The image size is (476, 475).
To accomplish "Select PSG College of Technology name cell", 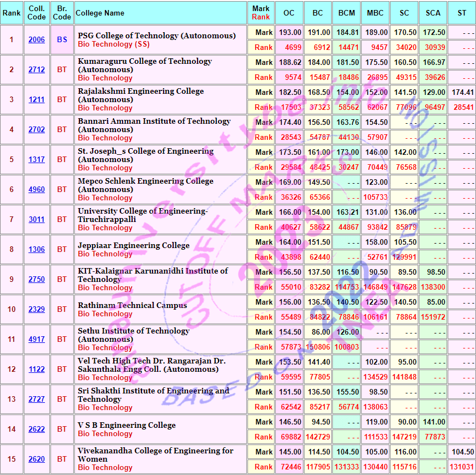I will (157, 36).
